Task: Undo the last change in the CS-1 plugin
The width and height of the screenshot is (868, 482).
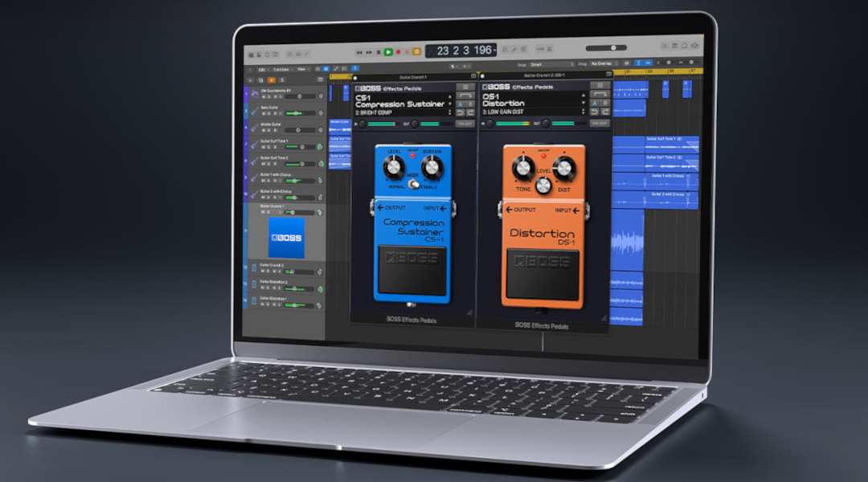Action: click(461, 113)
